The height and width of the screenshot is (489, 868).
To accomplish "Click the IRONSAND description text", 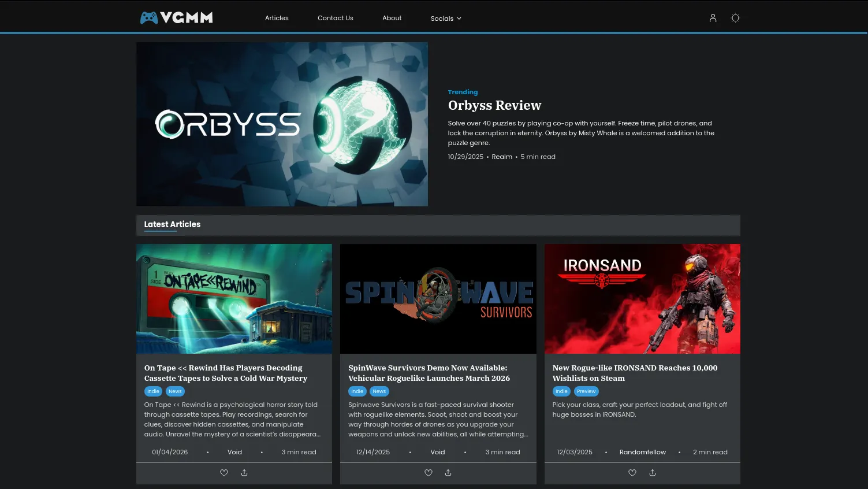I will (x=639, y=410).
